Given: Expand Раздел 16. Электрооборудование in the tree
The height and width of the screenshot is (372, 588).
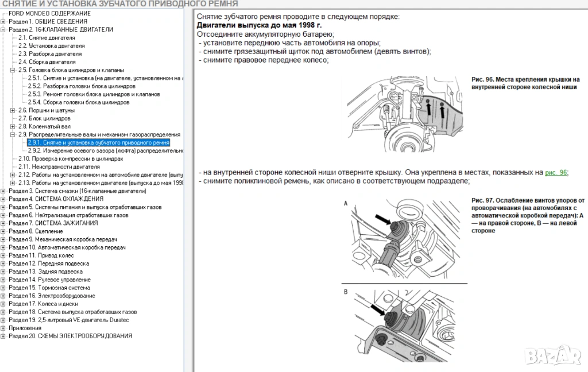Looking at the screenshot, I should pos(3,296).
